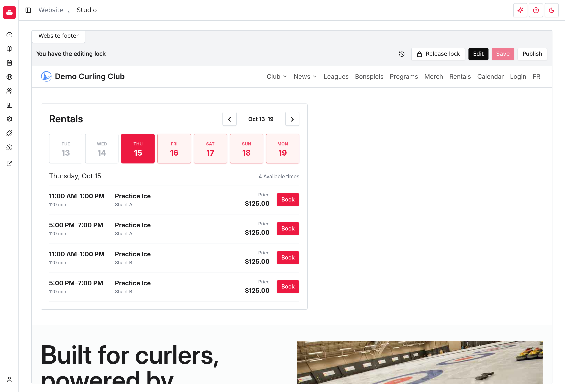The width and height of the screenshot is (565, 392).
Task: Open the Calendar nav item
Action: (x=490, y=77)
